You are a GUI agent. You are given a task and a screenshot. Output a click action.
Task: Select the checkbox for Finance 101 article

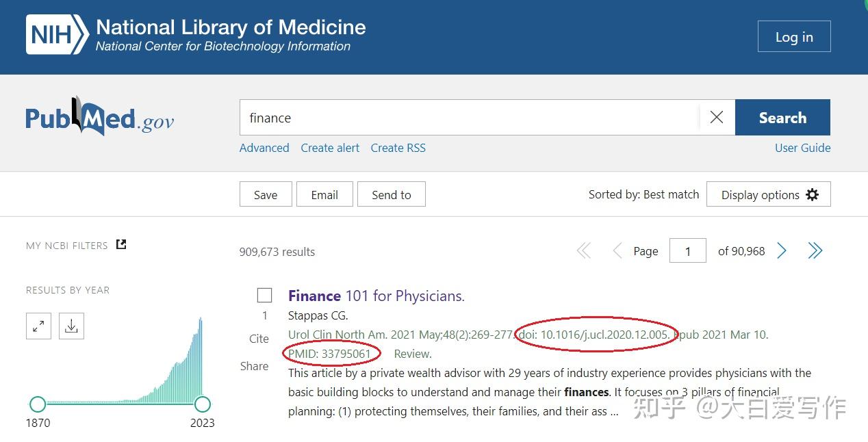[x=264, y=295]
